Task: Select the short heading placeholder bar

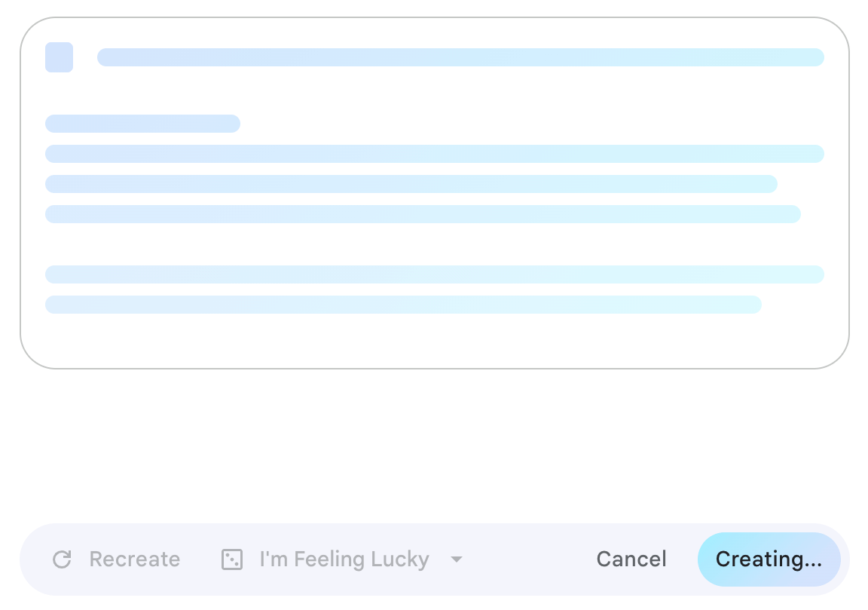Action: pos(142,123)
